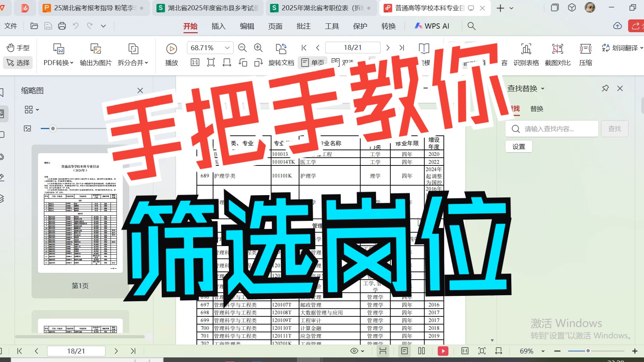Viewport: 644px width, 362px height.
Task: Click red play button in status bar
Action: (x=443, y=351)
